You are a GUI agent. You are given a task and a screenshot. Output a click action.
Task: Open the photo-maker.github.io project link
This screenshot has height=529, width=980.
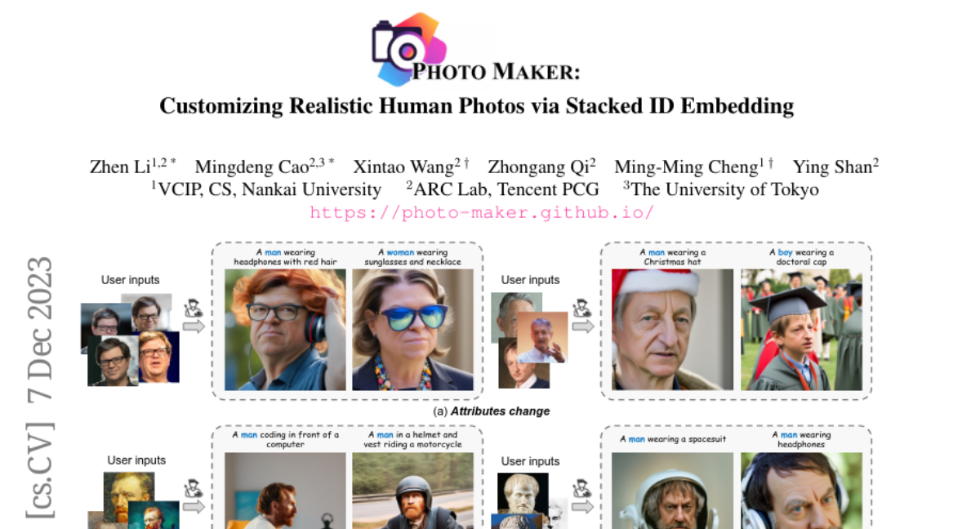482,213
